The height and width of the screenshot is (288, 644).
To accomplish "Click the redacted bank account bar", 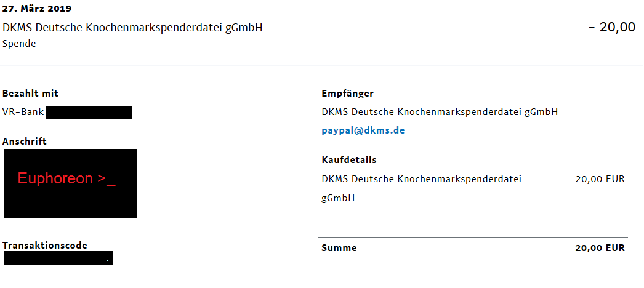I will [89, 113].
